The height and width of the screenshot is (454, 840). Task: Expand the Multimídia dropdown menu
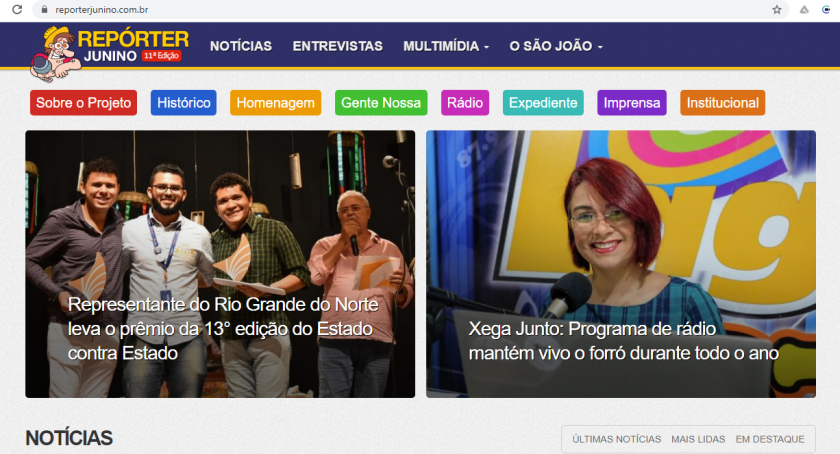point(446,46)
